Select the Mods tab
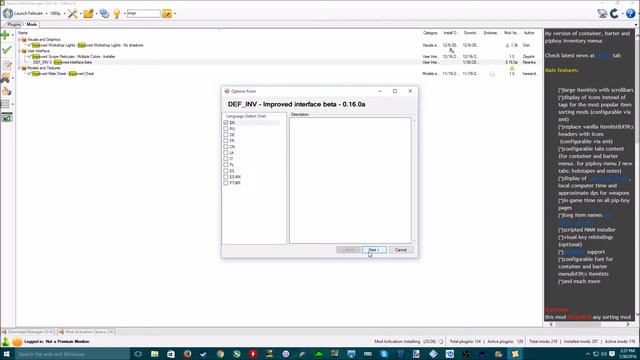The height and width of the screenshot is (360, 640). (x=31, y=24)
